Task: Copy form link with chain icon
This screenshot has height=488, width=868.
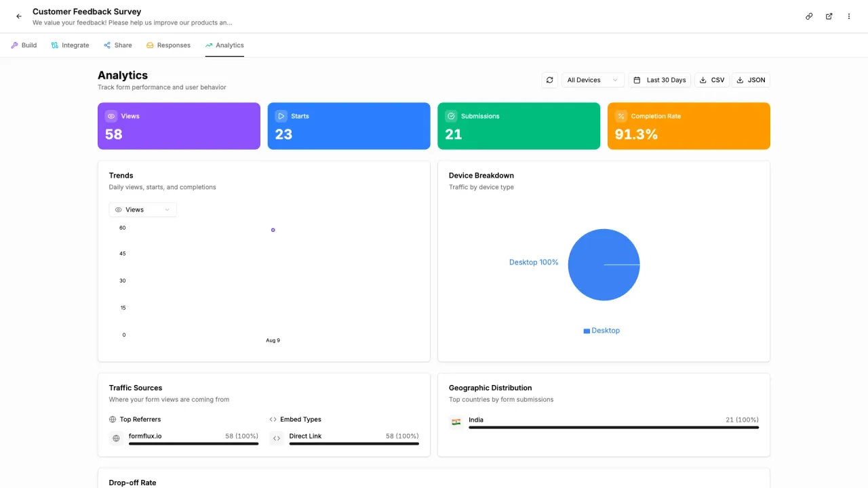Action: (809, 16)
